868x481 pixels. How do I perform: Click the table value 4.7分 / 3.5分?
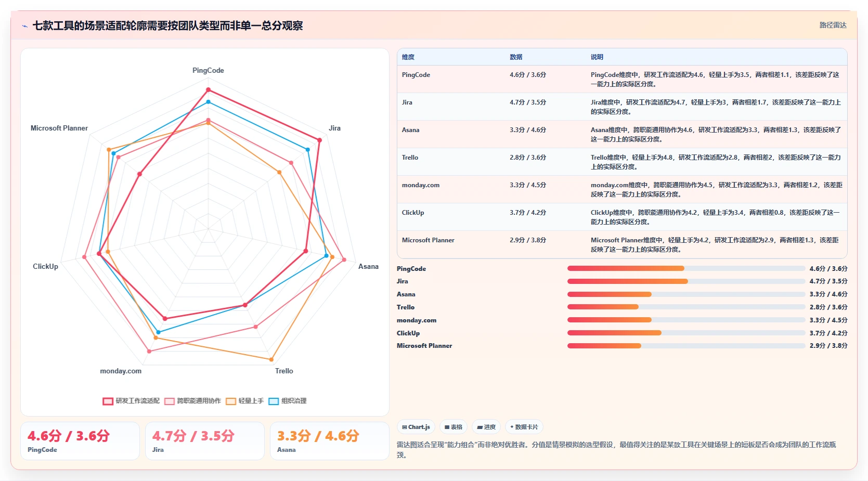pos(528,102)
